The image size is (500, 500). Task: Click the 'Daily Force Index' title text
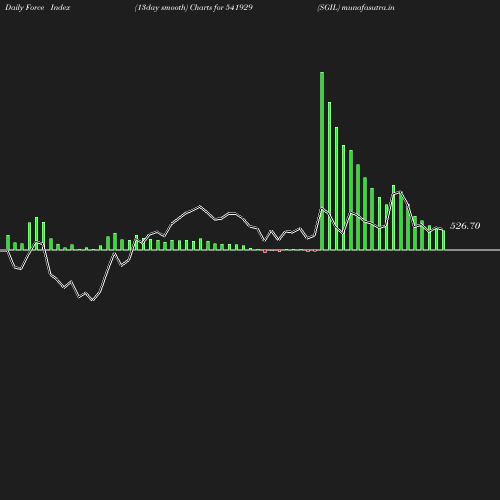(x=37, y=8)
